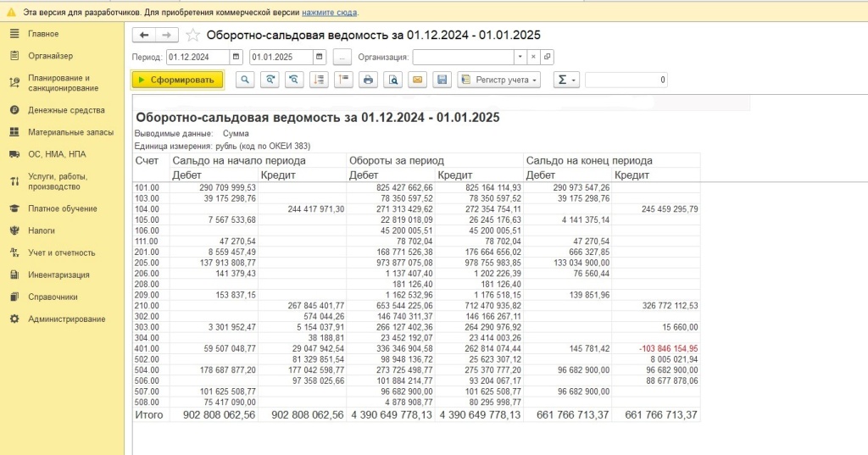
Task: Add report to favorites with the star icon
Action: click(x=192, y=36)
